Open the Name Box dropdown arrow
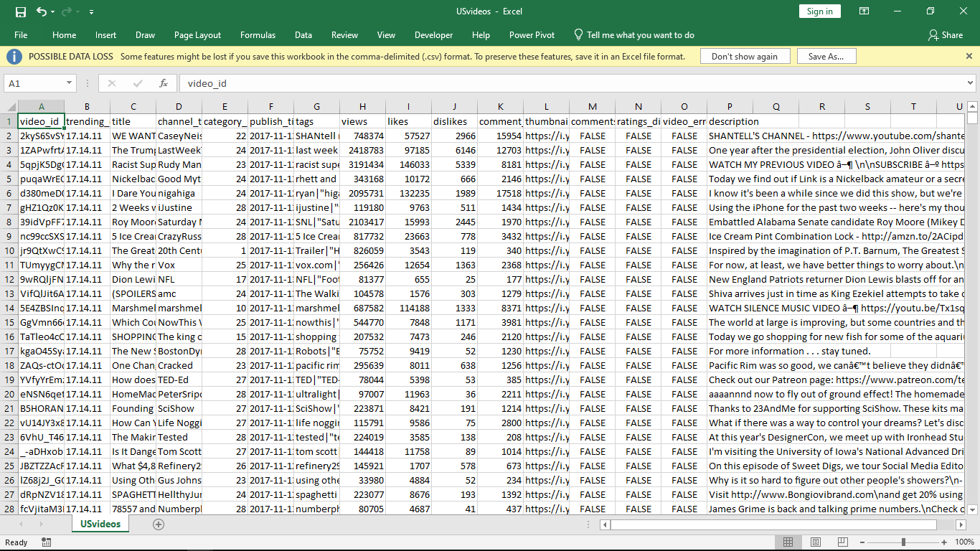 click(69, 83)
